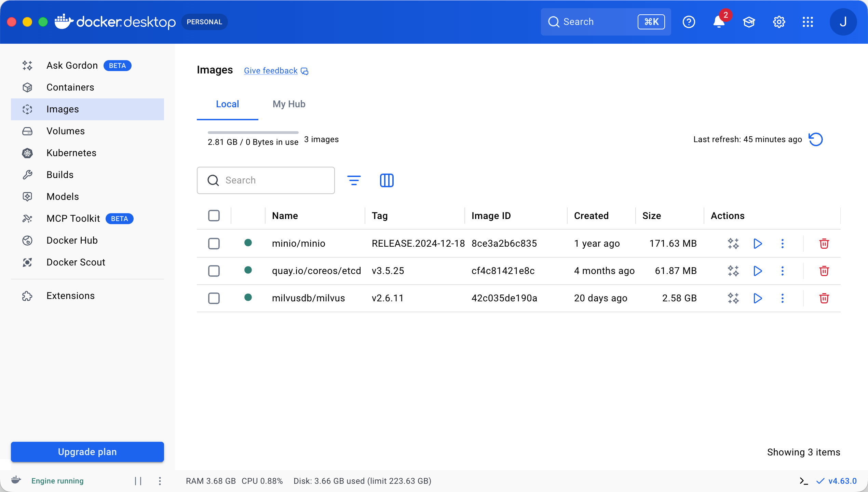
Task: Sort by the Name column header
Action: click(x=285, y=216)
